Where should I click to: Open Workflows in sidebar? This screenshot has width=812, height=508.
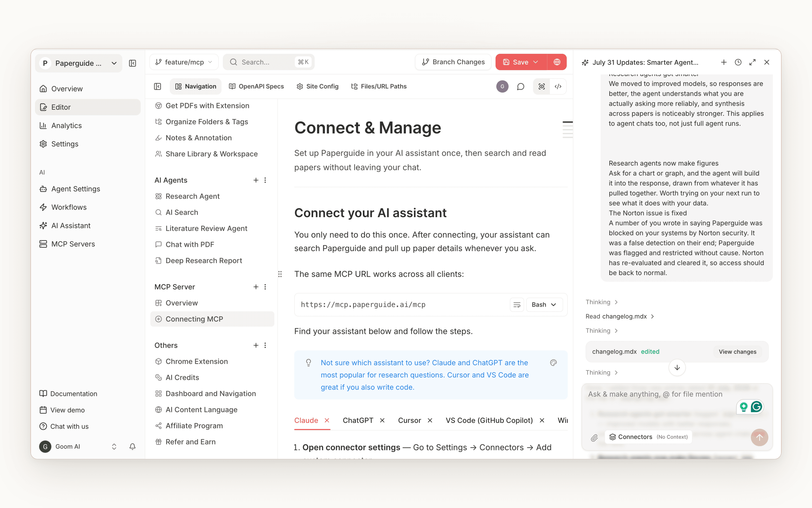tap(88, 207)
